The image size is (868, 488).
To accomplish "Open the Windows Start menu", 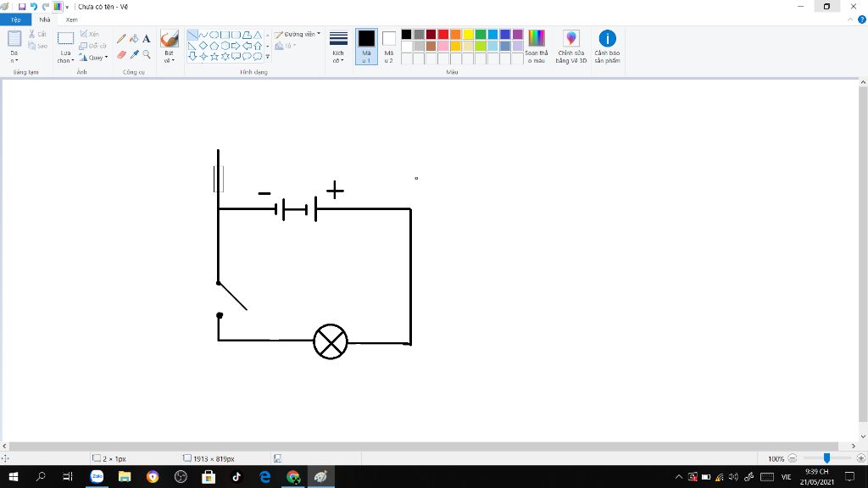I will tap(14, 476).
